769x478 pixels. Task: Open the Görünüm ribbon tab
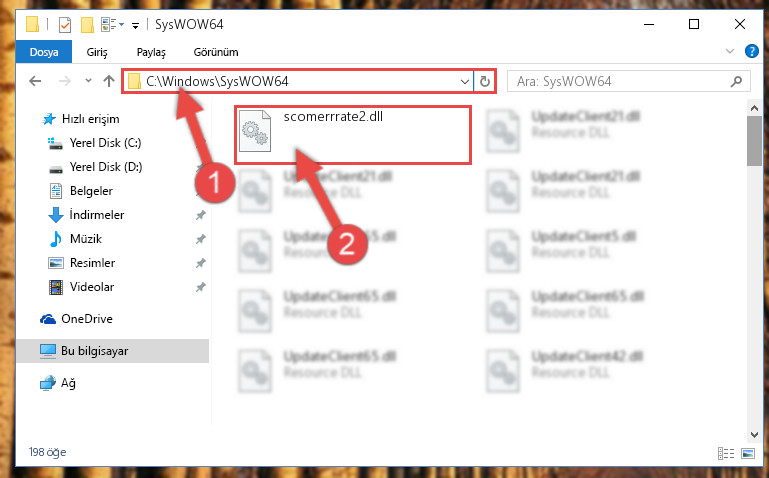216,52
